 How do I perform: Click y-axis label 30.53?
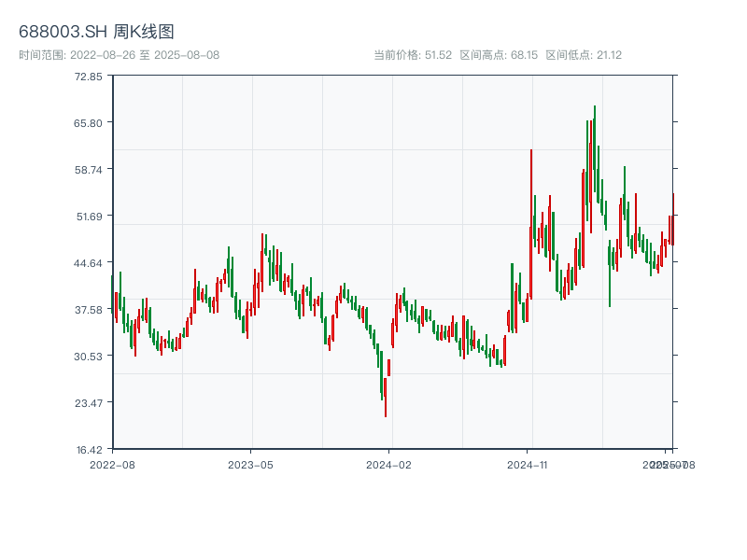pyautogui.click(x=88, y=357)
